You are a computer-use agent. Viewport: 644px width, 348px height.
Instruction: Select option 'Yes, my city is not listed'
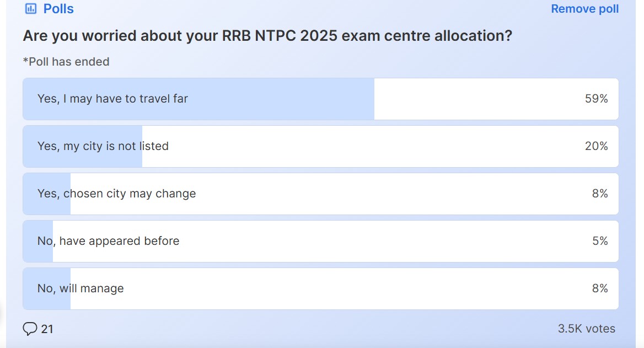pos(103,146)
